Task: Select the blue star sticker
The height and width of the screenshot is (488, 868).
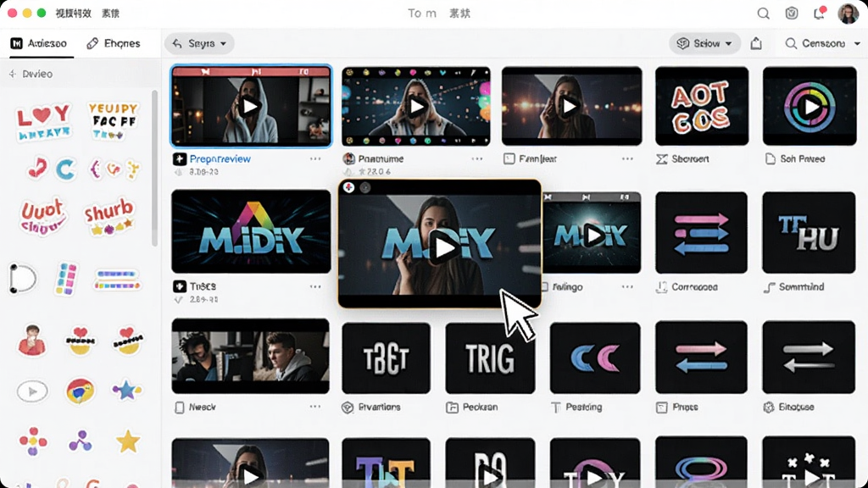Action: [x=127, y=390]
